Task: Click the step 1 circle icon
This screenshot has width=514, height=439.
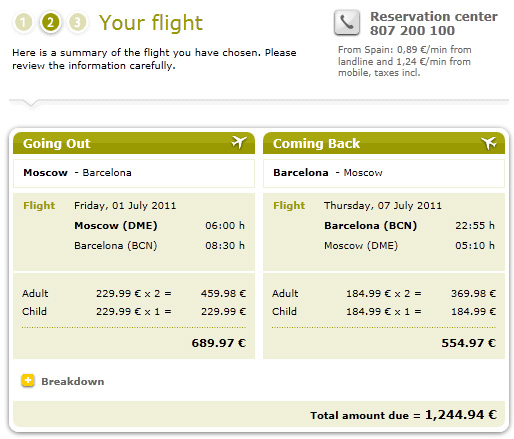Action: (x=23, y=23)
